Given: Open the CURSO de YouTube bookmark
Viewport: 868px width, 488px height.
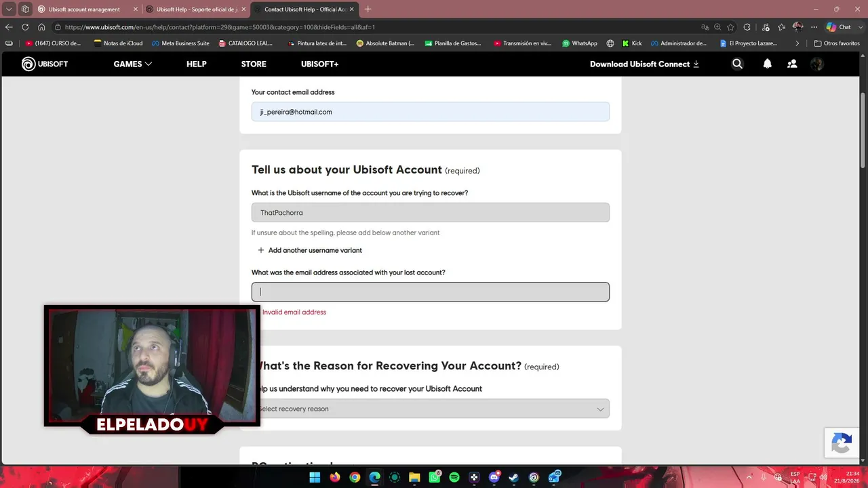Looking at the screenshot, I should pyautogui.click(x=53, y=43).
